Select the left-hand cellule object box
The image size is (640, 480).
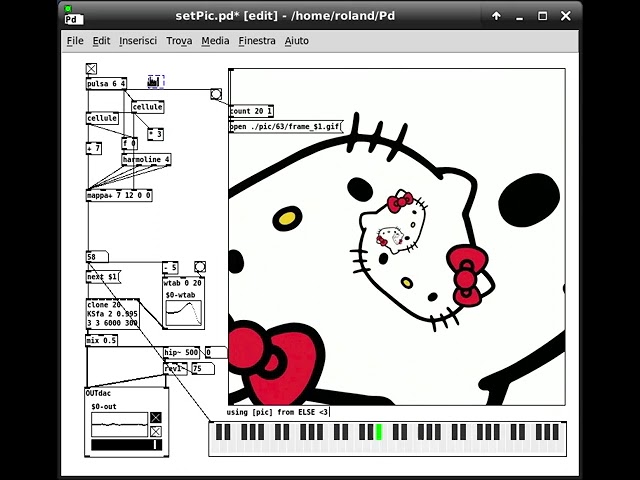click(102, 118)
